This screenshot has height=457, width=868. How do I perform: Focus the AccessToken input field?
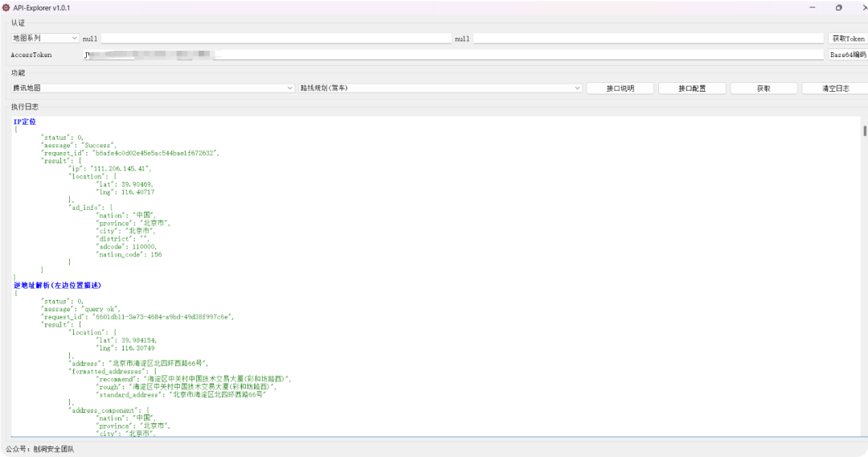[x=453, y=54]
